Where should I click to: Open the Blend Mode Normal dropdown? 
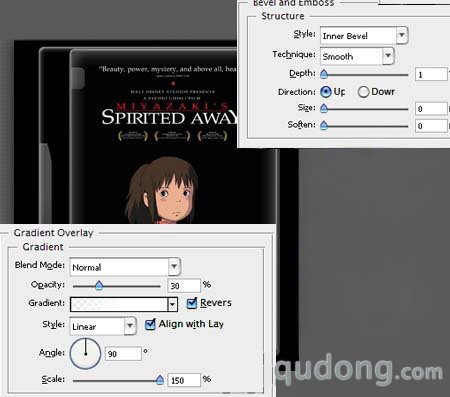174,267
